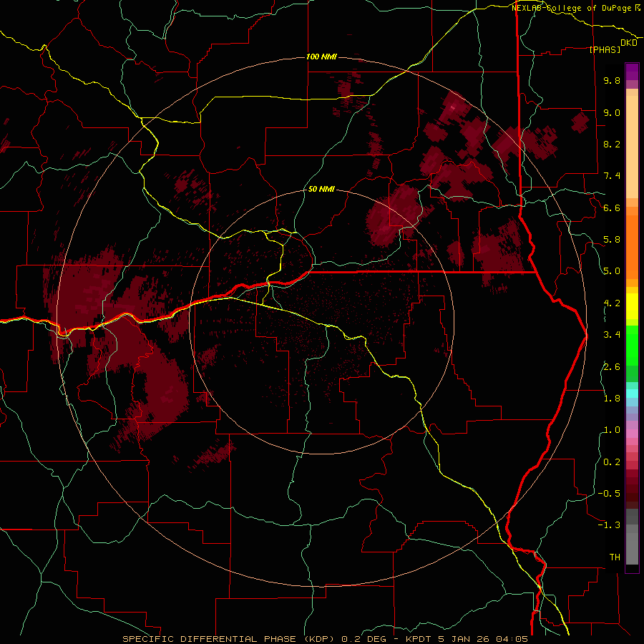
Task: Click the TH threshold label on scale
Action: click(615, 557)
